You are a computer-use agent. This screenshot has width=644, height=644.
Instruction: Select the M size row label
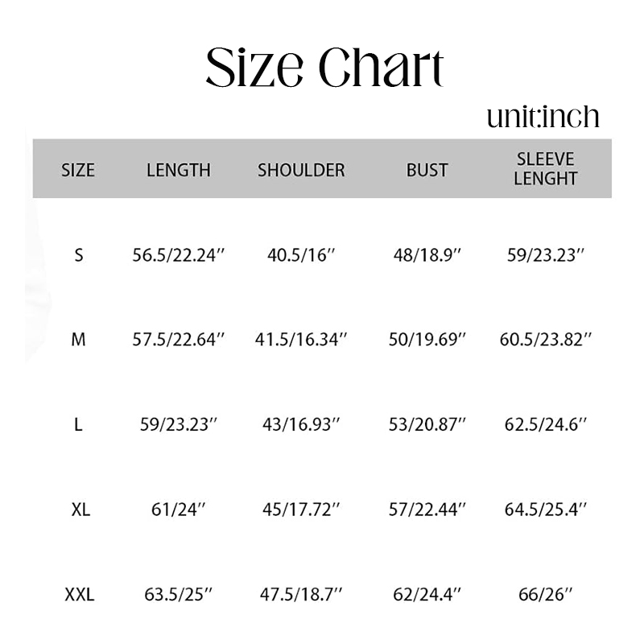click(78, 340)
